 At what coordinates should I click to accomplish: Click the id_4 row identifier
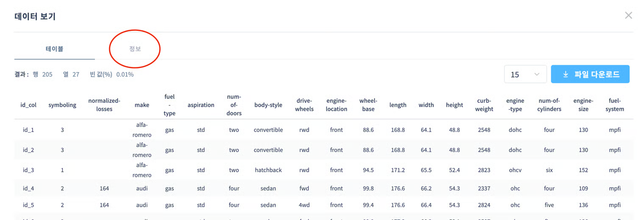click(x=28, y=189)
